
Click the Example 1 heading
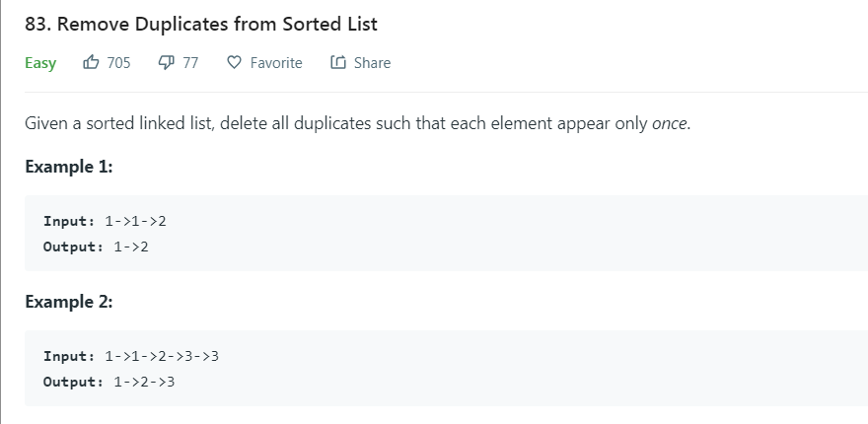pos(69,166)
